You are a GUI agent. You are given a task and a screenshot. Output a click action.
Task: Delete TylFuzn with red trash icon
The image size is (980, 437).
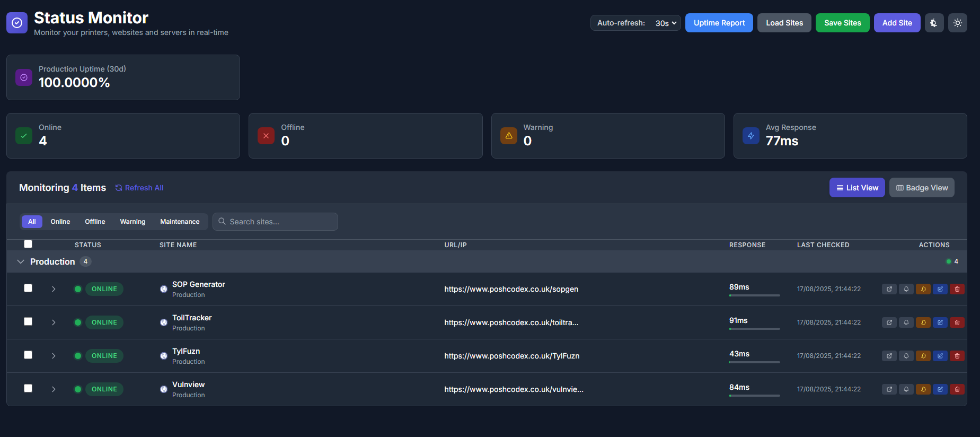click(957, 356)
